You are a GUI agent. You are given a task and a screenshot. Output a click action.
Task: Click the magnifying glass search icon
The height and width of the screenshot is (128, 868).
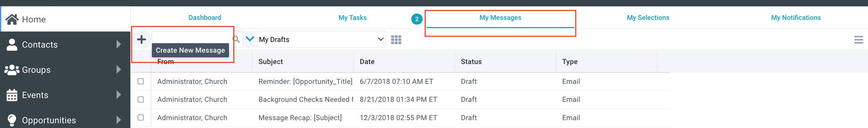(236, 39)
